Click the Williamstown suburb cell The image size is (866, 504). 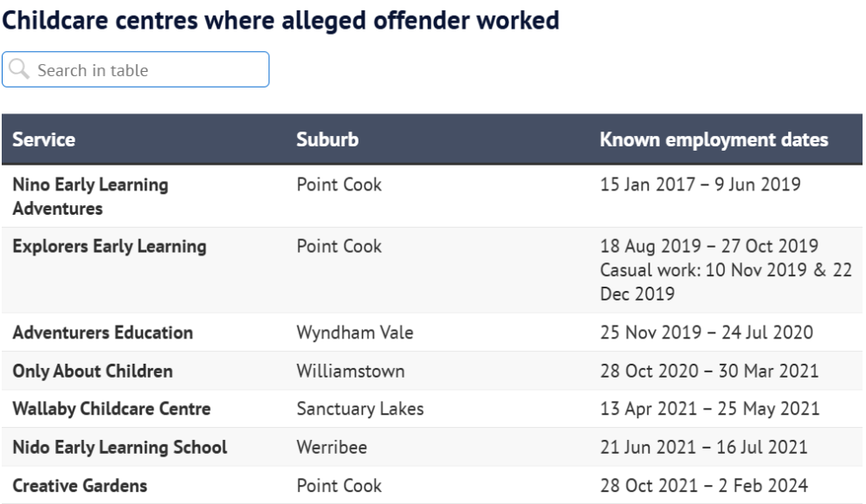pos(351,371)
